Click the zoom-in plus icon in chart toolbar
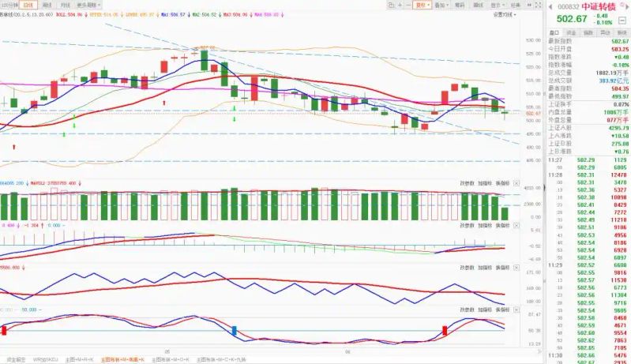 coord(400,5)
